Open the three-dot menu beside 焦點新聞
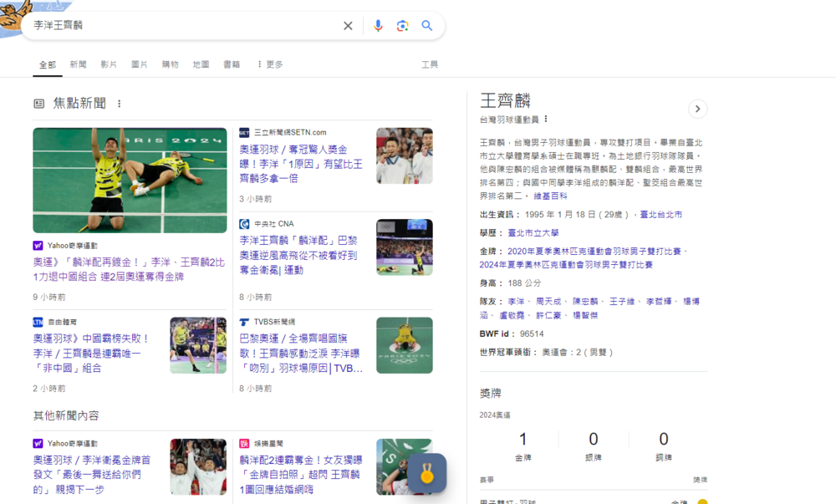836x504 pixels. click(x=120, y=103)
